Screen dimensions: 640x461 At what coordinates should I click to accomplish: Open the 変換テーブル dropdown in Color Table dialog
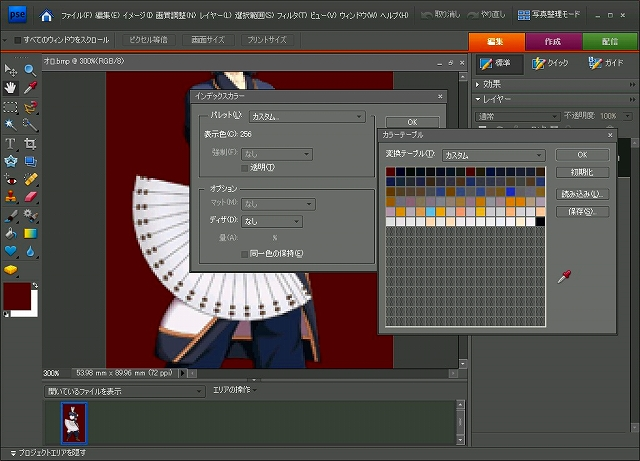pyautogui.click(x=493, y=155)
